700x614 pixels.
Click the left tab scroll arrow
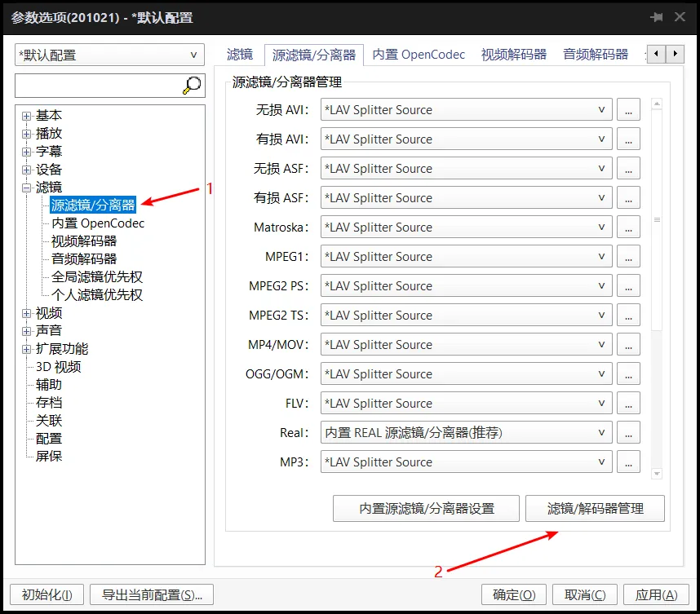[x=656, y=53]
